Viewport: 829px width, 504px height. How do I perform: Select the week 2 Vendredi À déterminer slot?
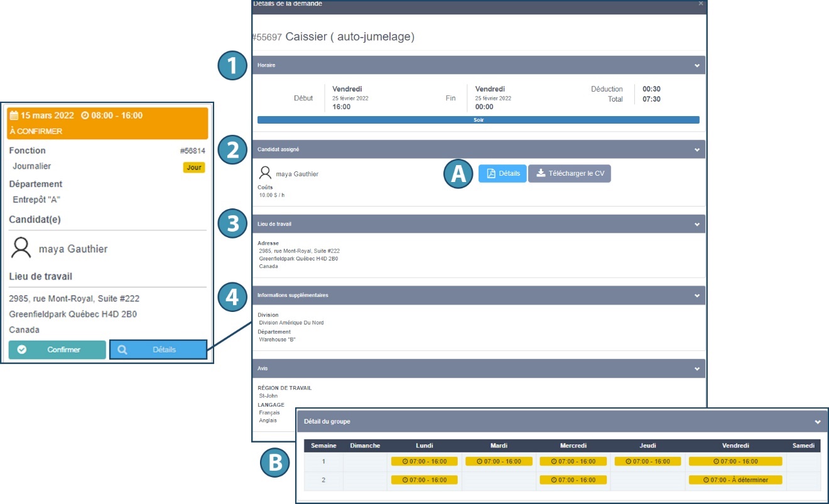pyautogui.click(x=735, y=480)
